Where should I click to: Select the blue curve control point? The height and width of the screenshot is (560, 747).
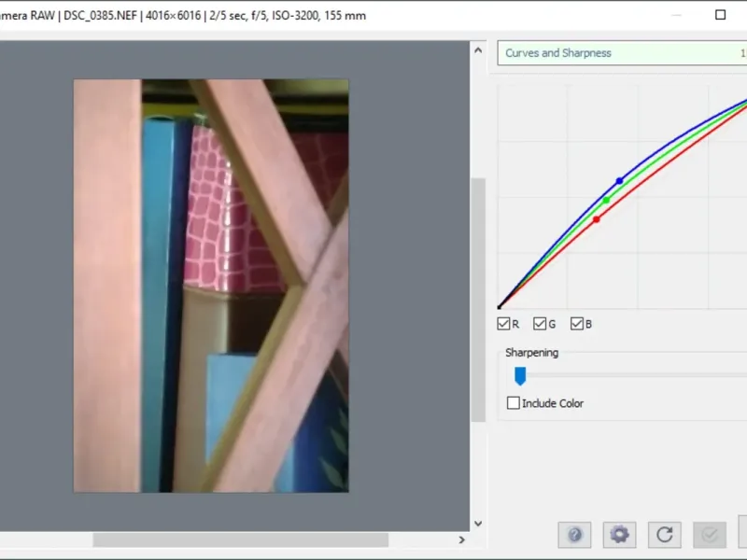point(619,181)
